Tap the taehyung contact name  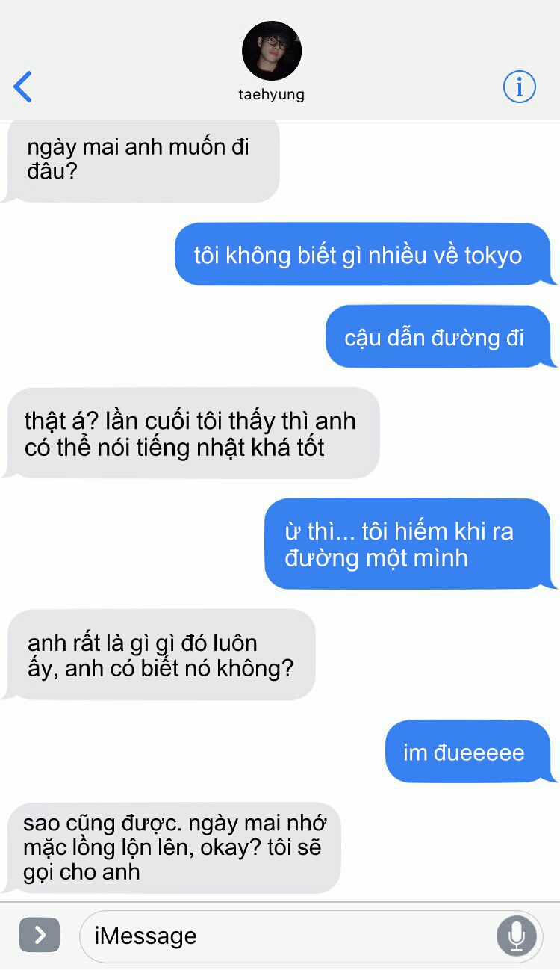click(272, 95)
